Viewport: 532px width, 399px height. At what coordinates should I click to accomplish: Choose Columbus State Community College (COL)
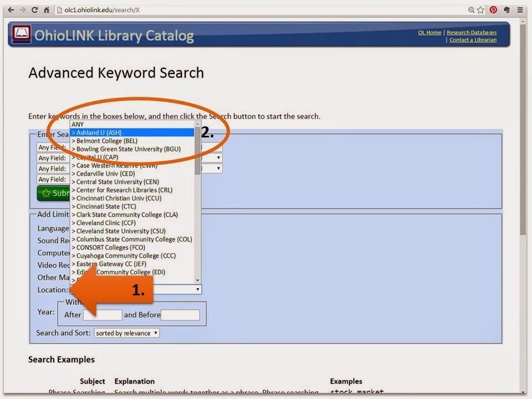[x=132, y=239]
